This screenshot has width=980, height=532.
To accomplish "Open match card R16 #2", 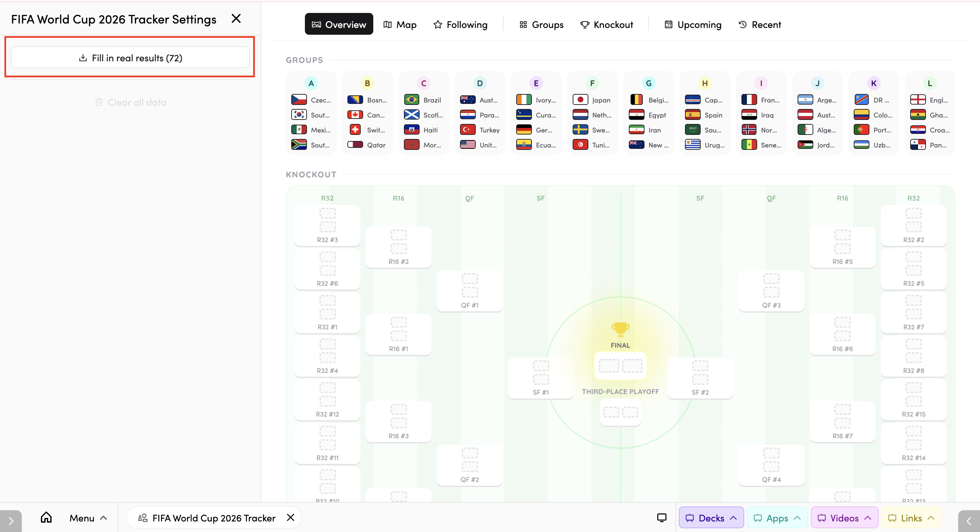I will pyautogui.click(x=398, y=248).
